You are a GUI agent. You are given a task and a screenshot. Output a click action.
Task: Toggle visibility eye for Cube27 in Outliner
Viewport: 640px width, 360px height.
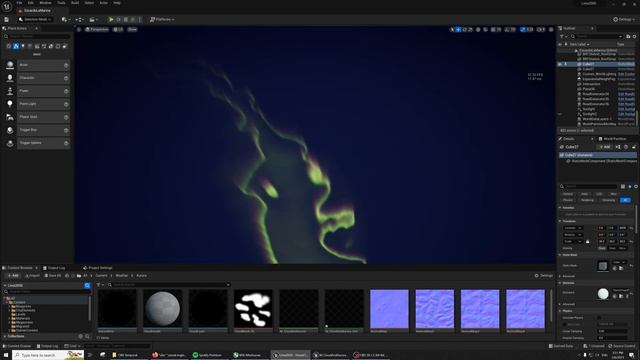click(560, 64)
